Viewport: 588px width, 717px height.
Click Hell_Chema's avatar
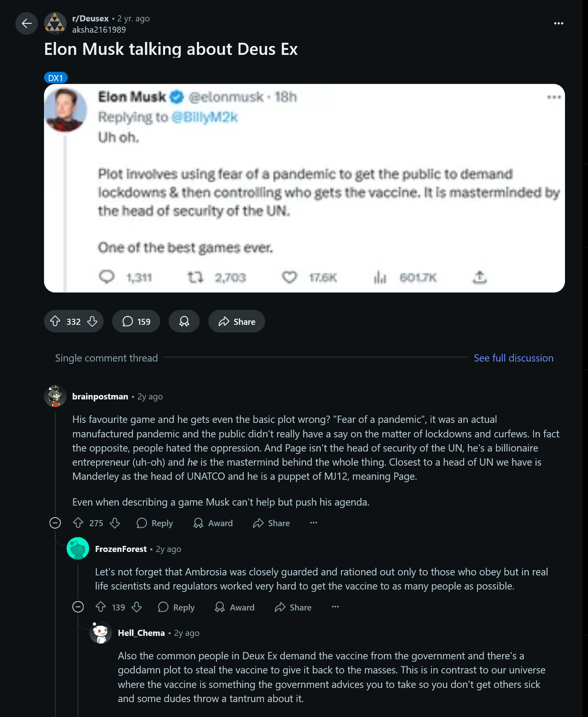(101, 633)
